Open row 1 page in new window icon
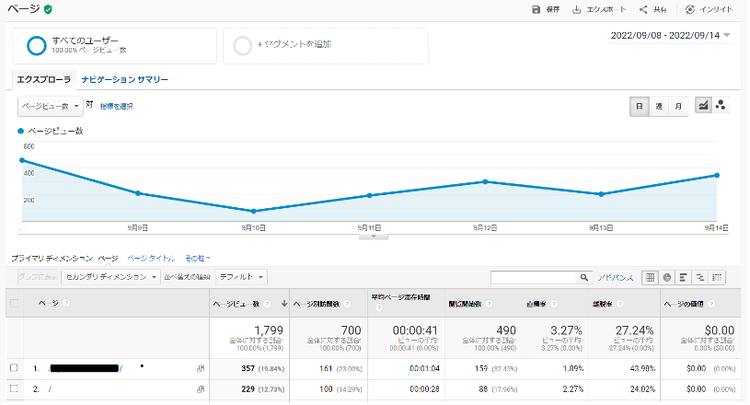Image resolution: width=750 pixels, height=405 pixels. [x=200, y=369]
